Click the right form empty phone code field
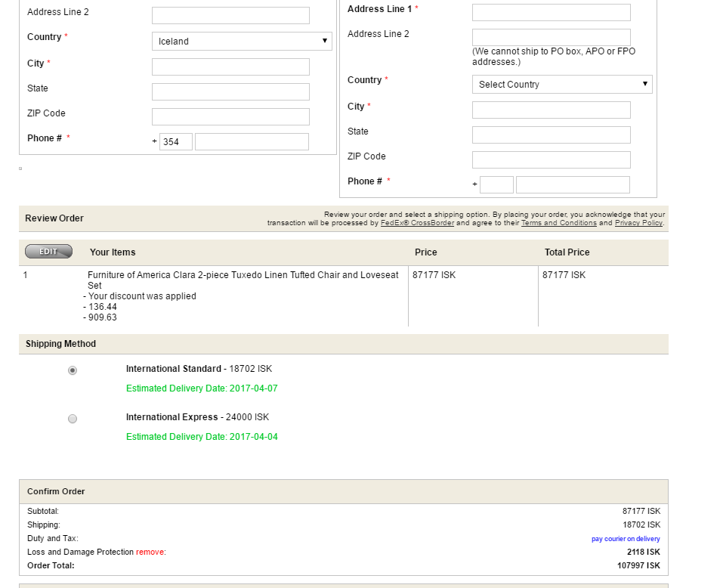The width and height of the screenshot is (720, 588). [x=496, y=184]
